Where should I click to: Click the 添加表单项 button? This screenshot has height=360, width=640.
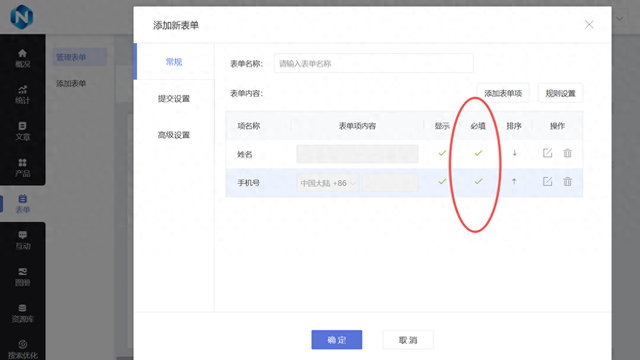pos(503,93)
